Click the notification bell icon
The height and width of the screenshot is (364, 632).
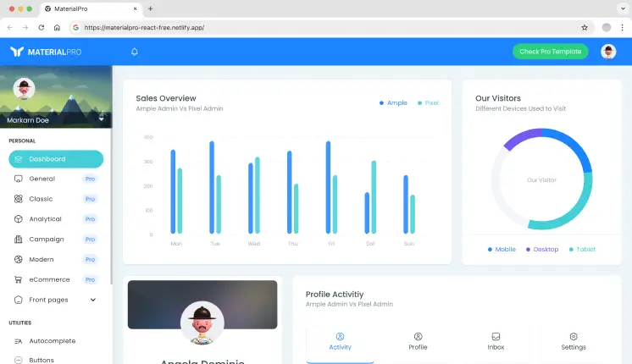(134, 52)
